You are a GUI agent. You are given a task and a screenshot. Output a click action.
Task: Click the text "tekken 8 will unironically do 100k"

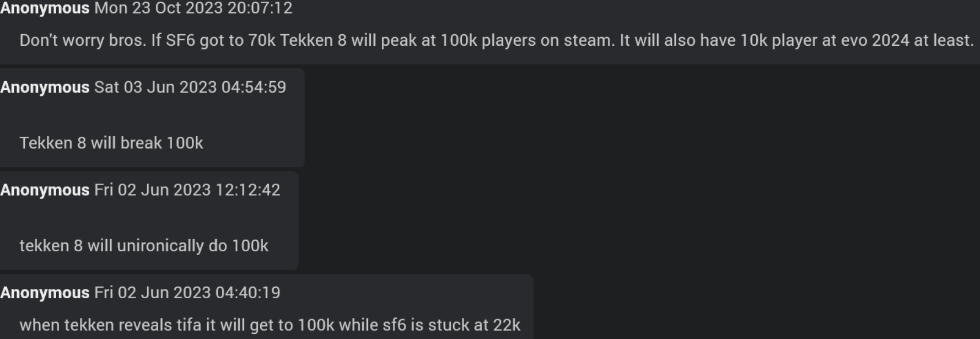click(144, 246)
